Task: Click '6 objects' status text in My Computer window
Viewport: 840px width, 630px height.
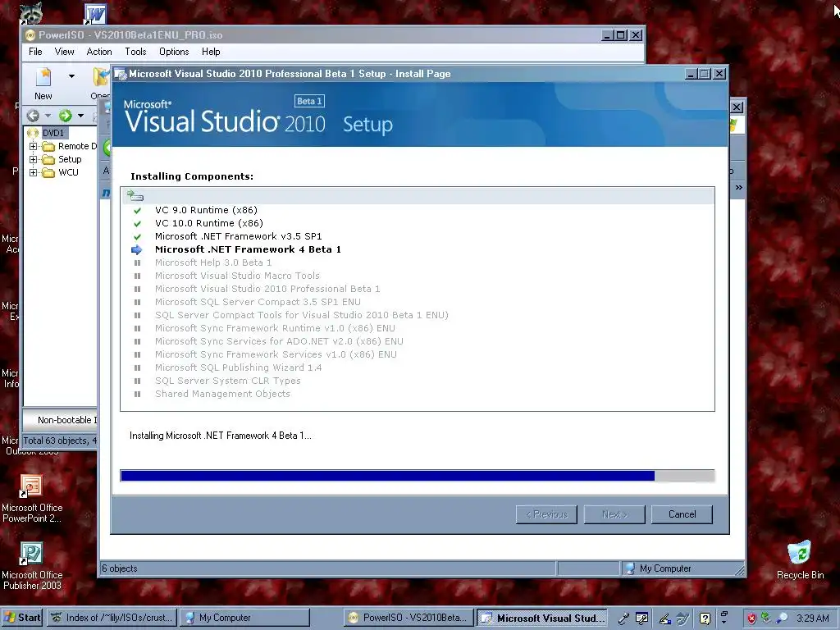Action: [120, 568]
